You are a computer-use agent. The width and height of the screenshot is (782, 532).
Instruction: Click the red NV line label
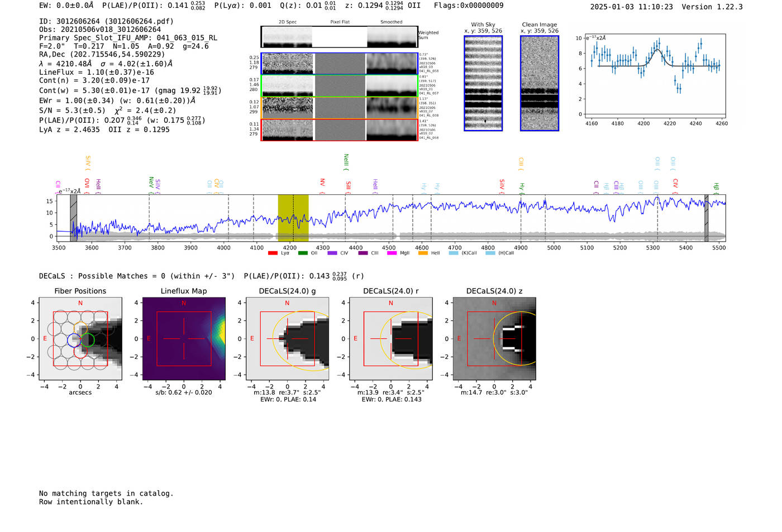click(x=322, y=186)
